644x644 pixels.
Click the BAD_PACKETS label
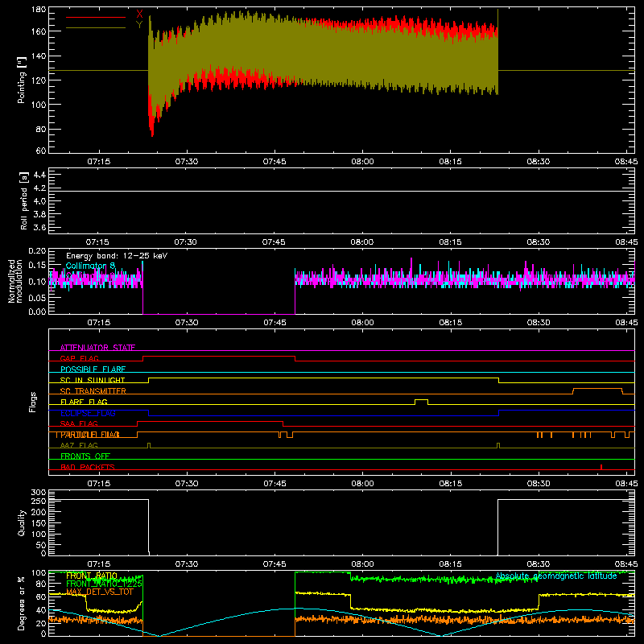[88, 467]
